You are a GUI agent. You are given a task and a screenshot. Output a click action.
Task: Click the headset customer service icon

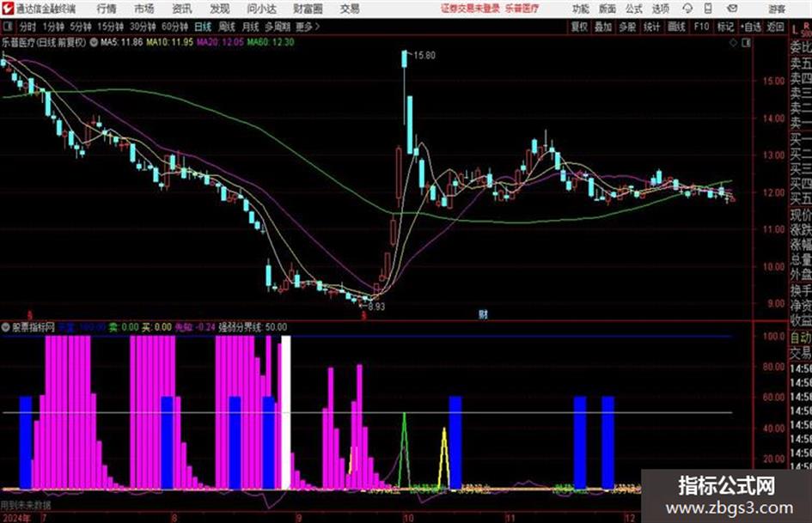coord(687,9)
